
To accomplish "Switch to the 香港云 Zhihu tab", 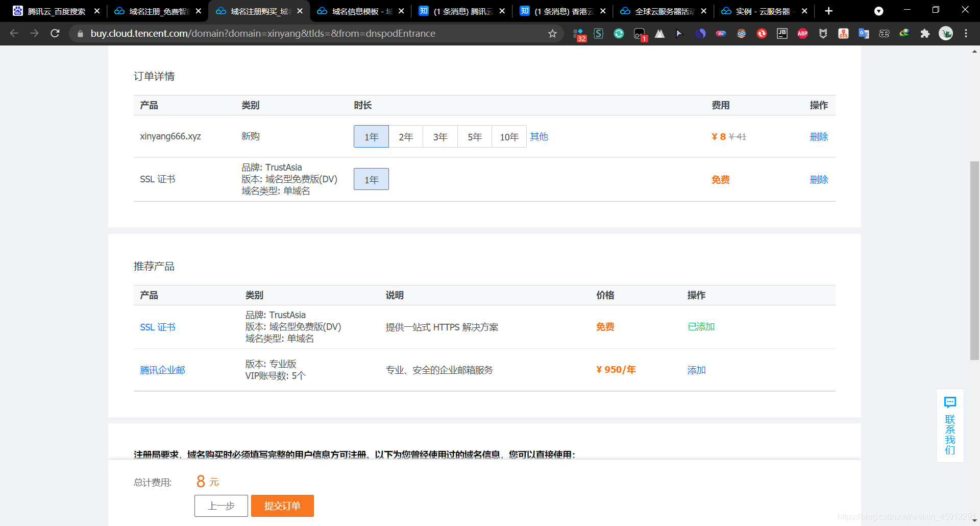I will (x=563, y=11).
